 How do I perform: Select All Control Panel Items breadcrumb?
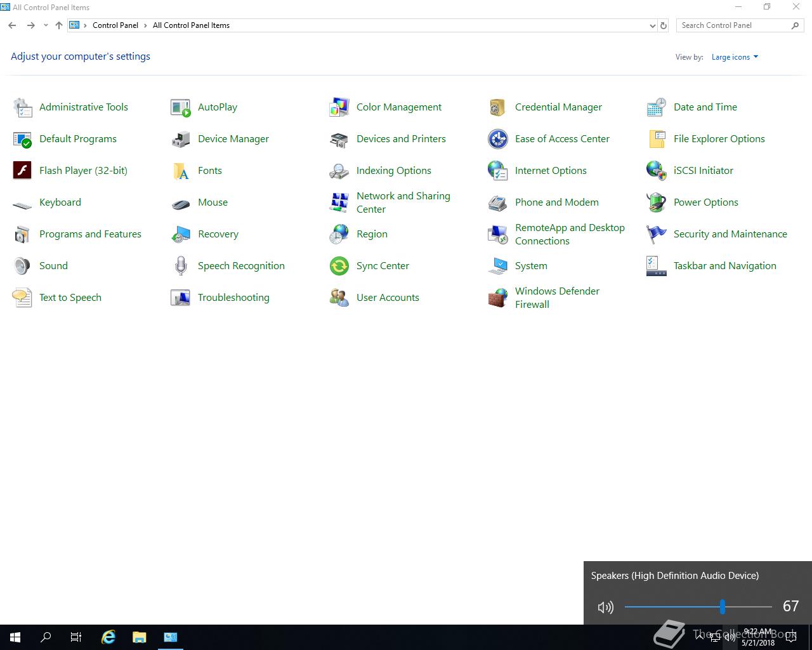[191, 25]
